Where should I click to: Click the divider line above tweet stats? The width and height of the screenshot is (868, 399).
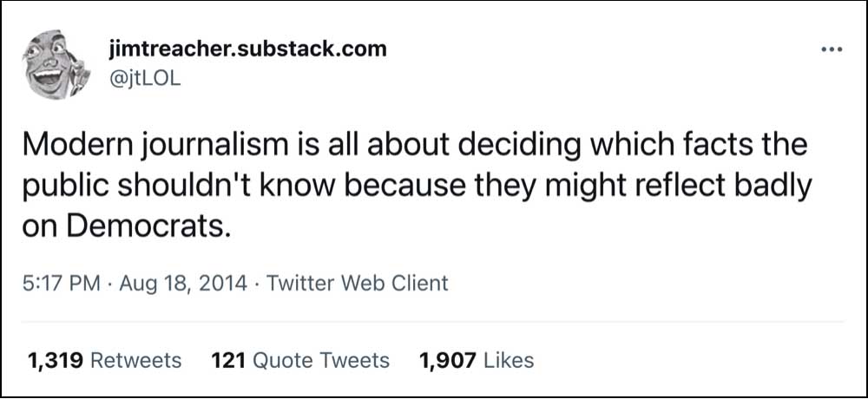click(433, 321)
